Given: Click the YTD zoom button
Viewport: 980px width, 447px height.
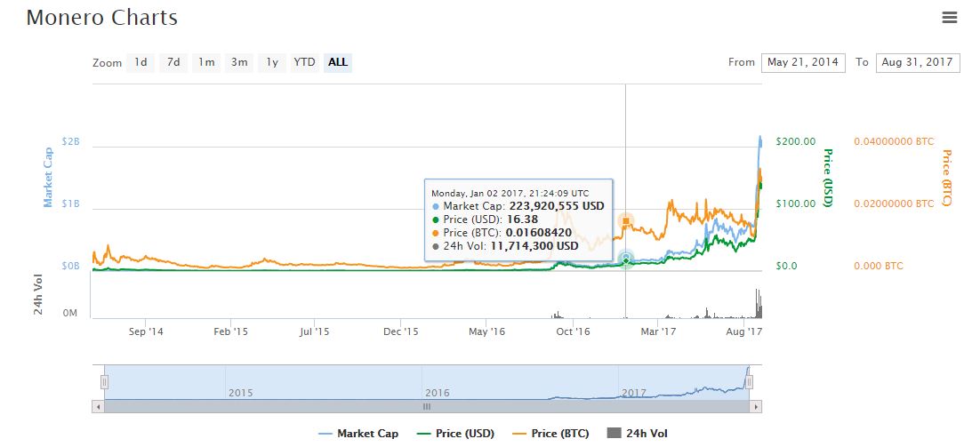Looking at the screenshot, I should pos(304,62).
